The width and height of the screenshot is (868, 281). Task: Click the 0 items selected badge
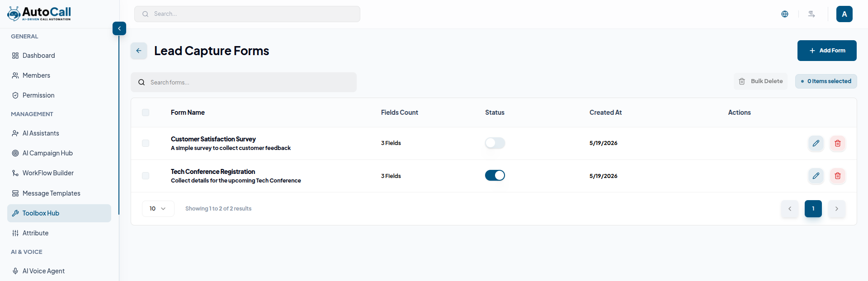point(826,81)
